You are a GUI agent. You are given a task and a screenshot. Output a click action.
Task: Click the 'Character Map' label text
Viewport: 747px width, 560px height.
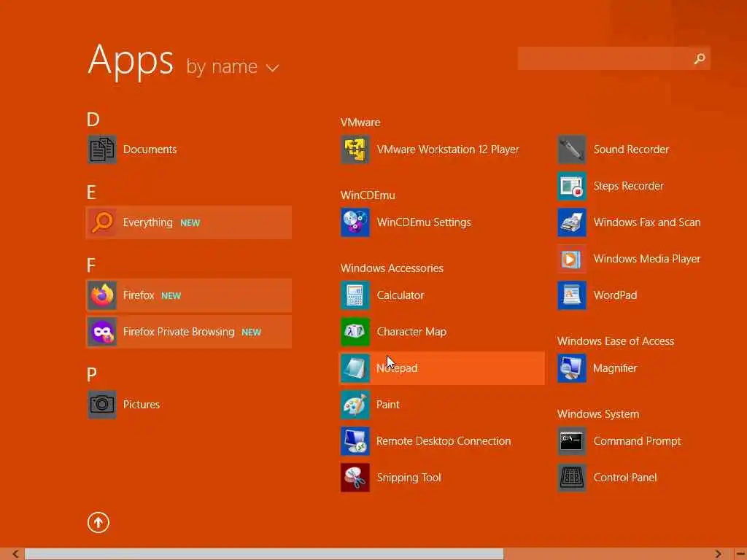pos(411,332)
